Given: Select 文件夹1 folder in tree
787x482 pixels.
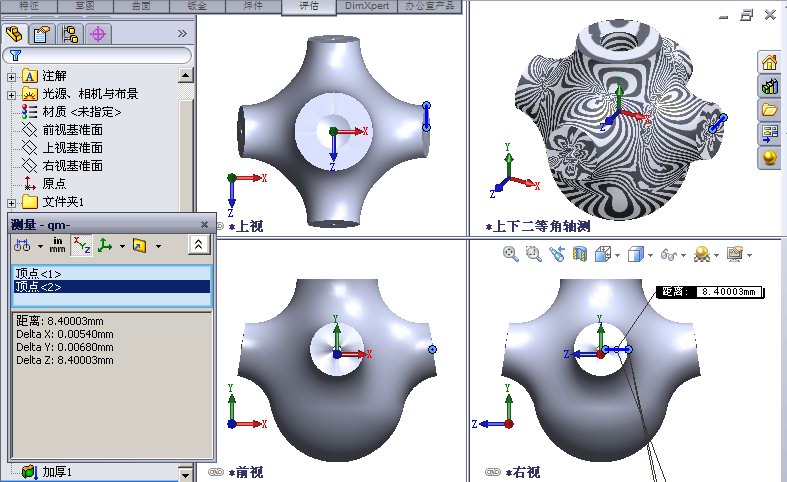Looking at the screenshot, I should click(x=63, y=202).
